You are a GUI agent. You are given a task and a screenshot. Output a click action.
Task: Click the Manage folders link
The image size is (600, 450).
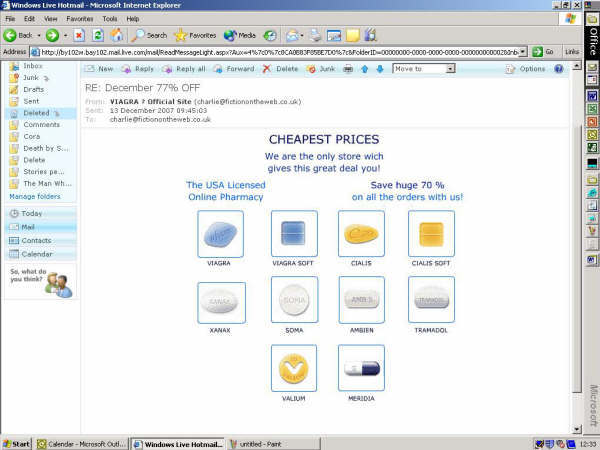[35, 196]
